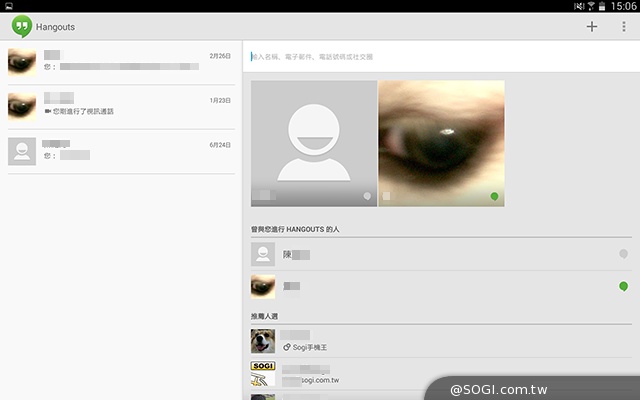Screen dimensions: 640x400
Task: Open the three-dot overflow menu
Action: pos(623,27)
